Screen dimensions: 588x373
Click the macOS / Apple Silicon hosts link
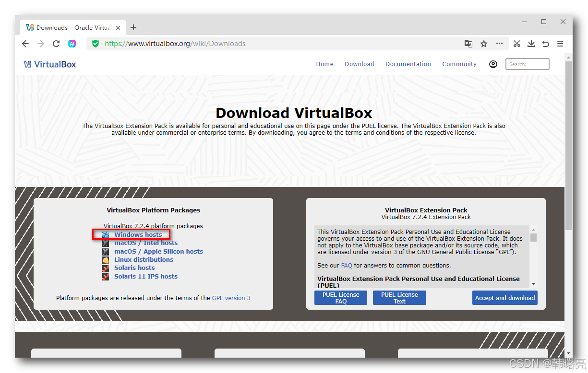pyautogui.click(x=158, y=252)
